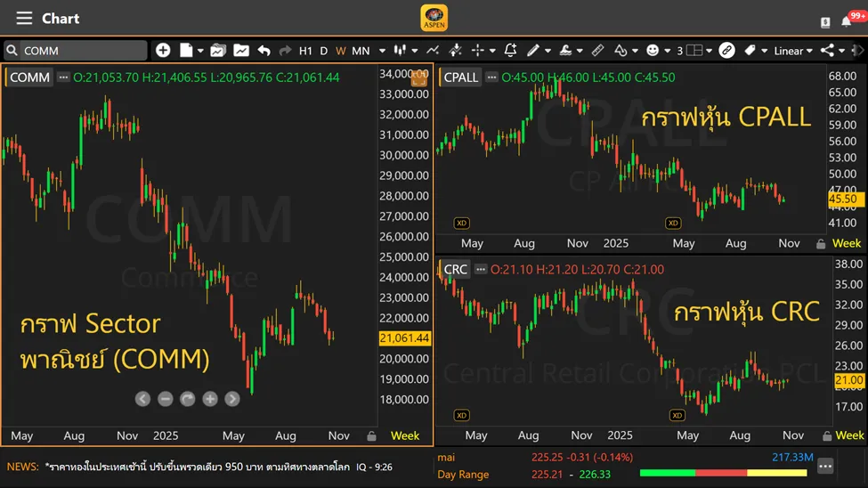Toggle the lock on COMM chart axis
This screenshot has width=868, height=488.
(371, 436)
